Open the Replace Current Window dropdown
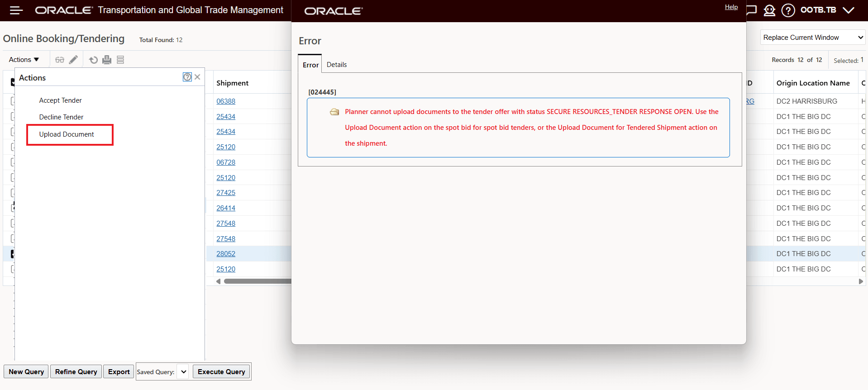Viewport: 868px width, 390px height. pyautogui.click(x=813, y=38)
